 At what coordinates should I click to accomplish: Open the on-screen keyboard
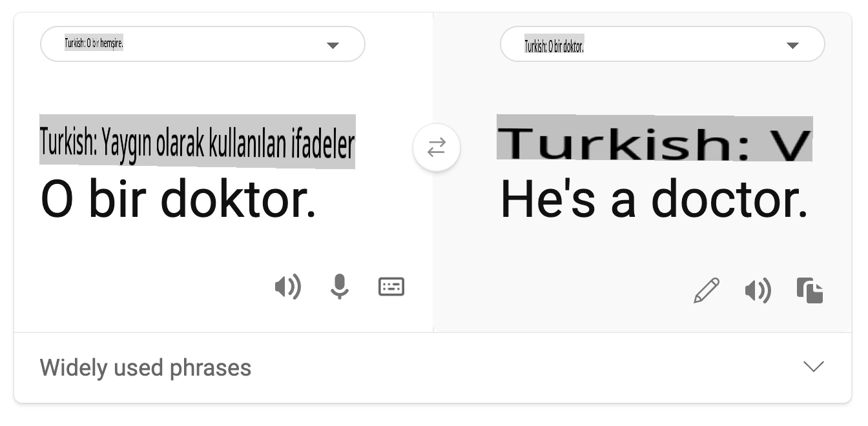pyautogui.click(x=391, y=287)
